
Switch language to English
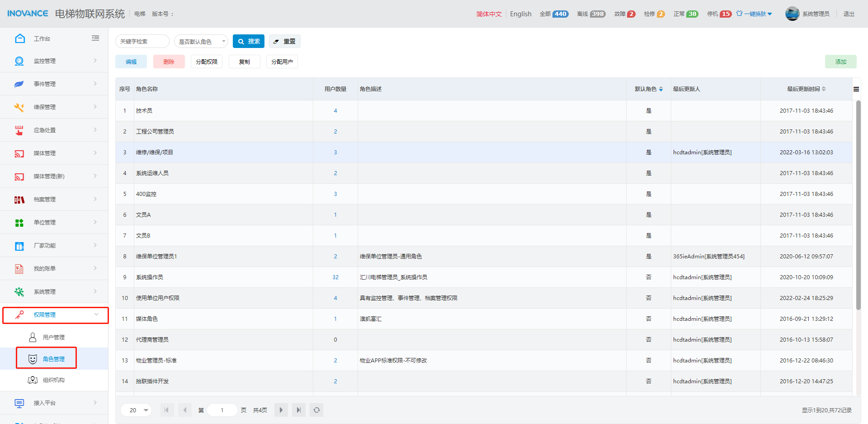[x=520, y=14]
